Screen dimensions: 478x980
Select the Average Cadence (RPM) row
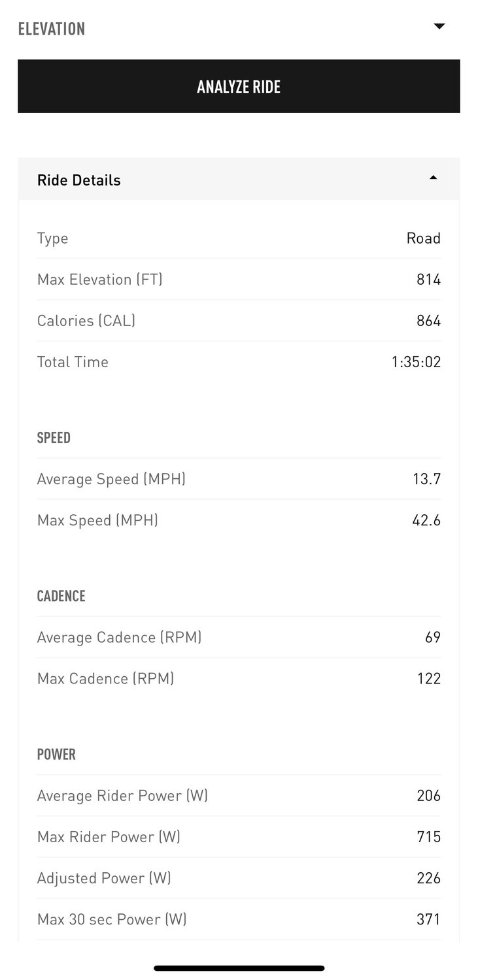(x=239, y=637)
